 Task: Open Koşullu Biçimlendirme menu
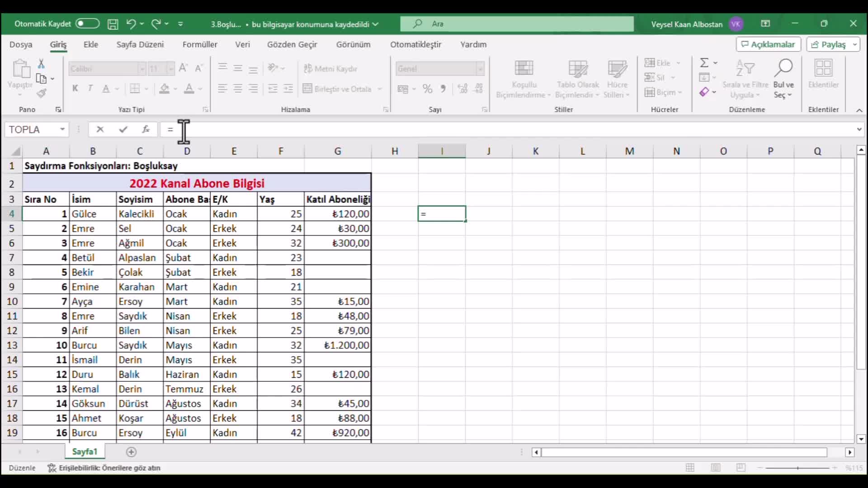[524, 79]
